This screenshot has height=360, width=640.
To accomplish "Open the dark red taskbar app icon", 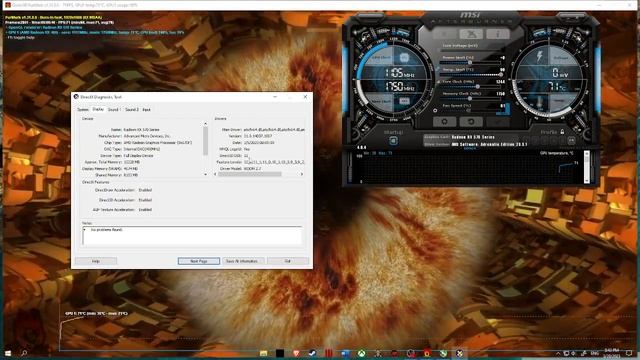I will (x=394, y=353).
